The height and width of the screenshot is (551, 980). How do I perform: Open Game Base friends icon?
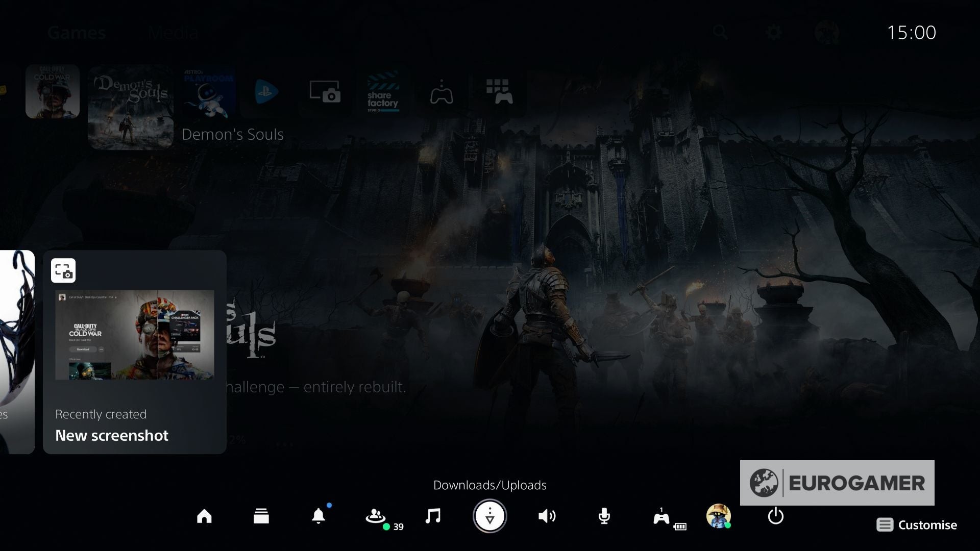click(x=376, y=516)
